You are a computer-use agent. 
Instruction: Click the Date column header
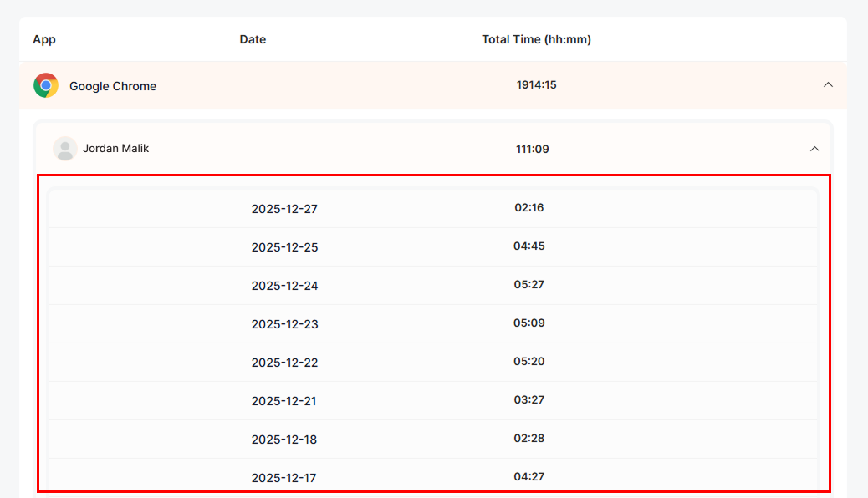(253, 39)
